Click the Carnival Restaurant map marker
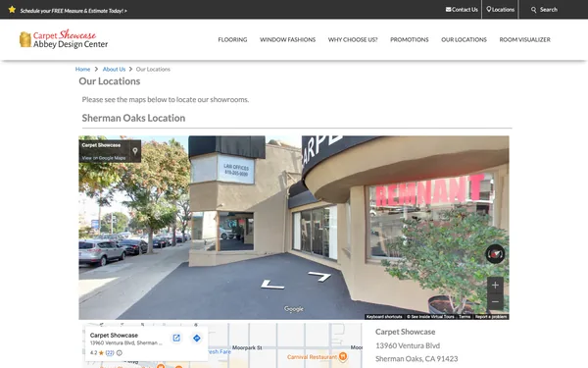The width and height of the screenshot is (588, 368). pyautogui.click(x=343, y=356)
